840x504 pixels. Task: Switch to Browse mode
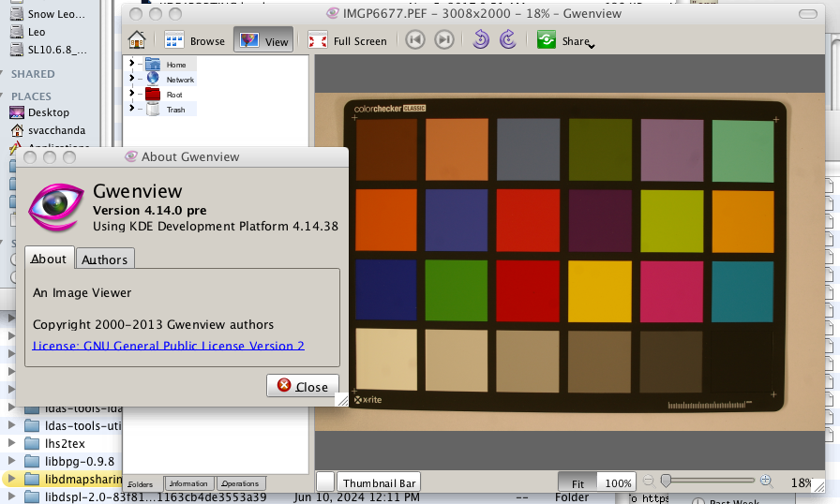pyautogui.click(x=195, y=40)
